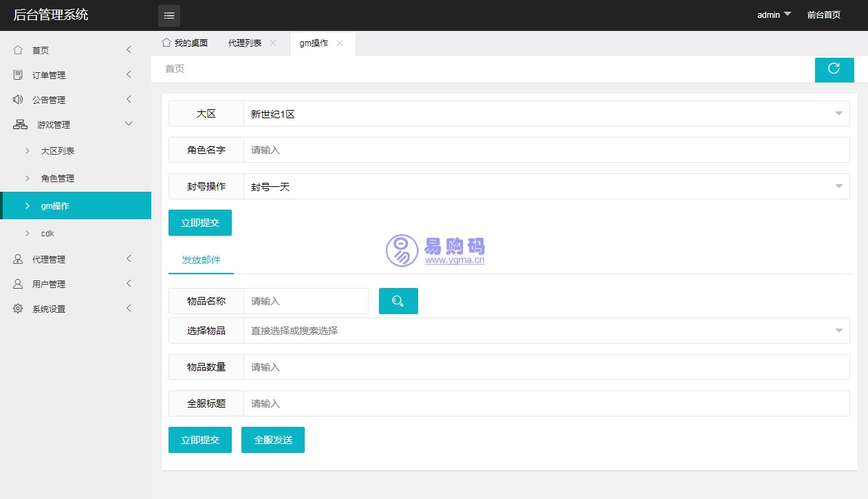Close the 代理列表 tab
The height and width of the screenshot is (499, 868).
(x=273, y=43)
